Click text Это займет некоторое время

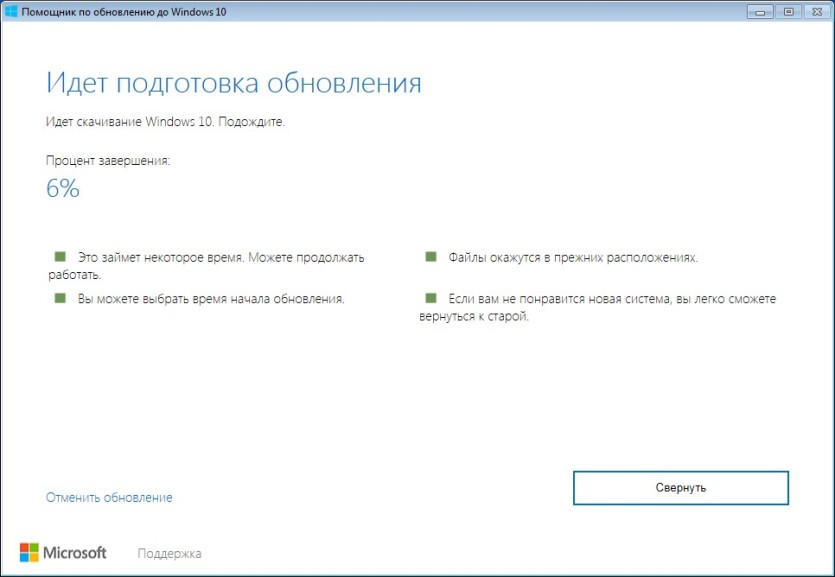pos(161,258)
